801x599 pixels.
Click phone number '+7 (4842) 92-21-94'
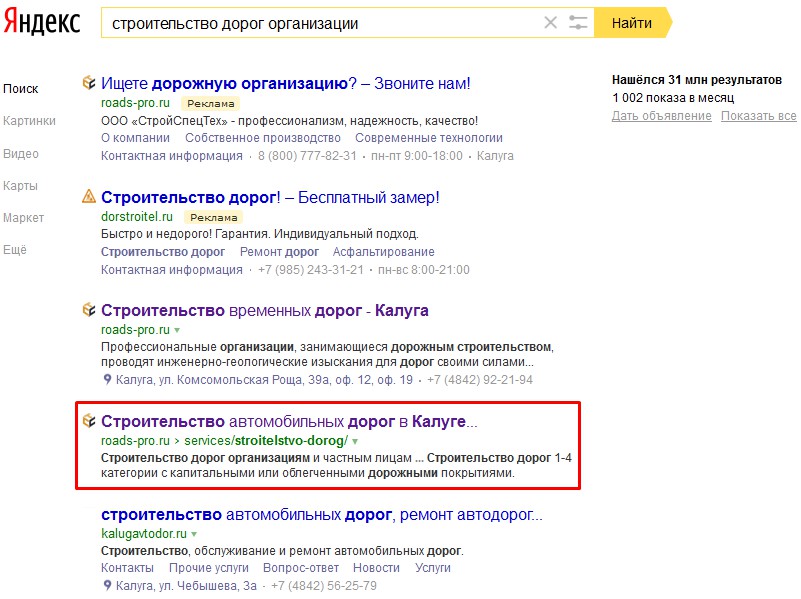click(480, 380)
